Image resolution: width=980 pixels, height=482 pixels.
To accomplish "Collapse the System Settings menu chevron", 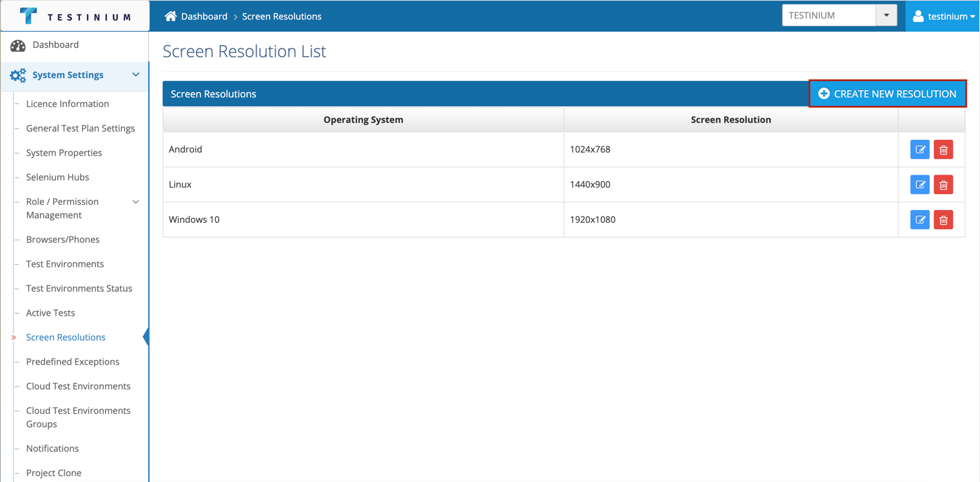I will point(135,75).
